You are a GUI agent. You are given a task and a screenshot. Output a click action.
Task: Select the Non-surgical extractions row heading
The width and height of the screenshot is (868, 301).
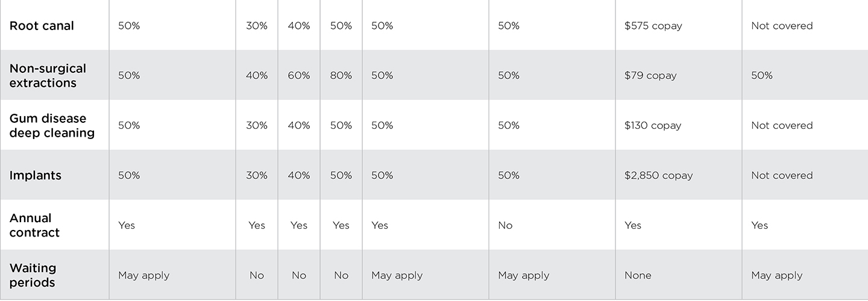pyautogui.click(x=48, y=76)
